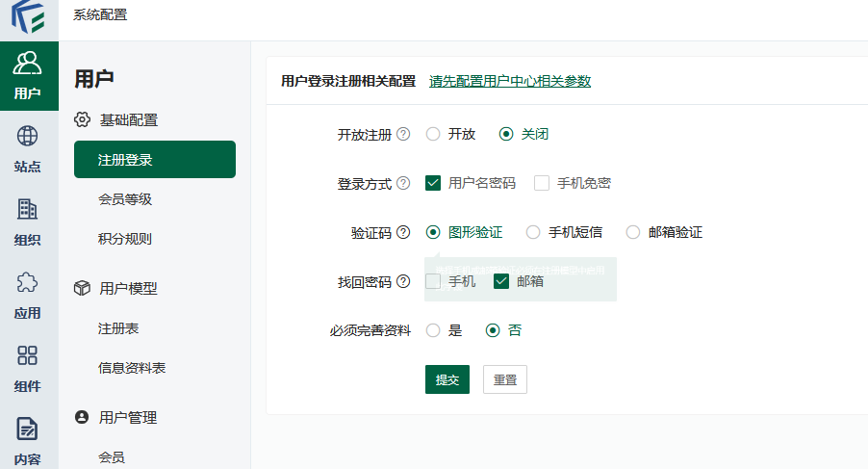This screenshot has width=868, height=469.
Task: Open 会员等级 menu item
Action: [125, 199]
